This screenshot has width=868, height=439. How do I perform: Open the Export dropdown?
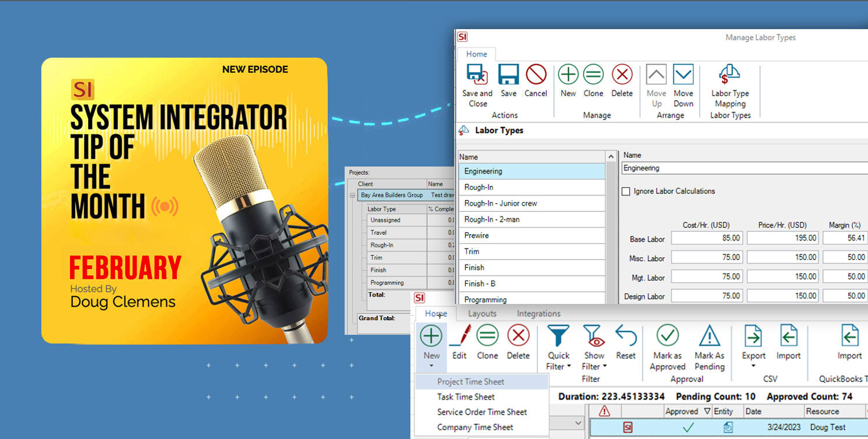(x=753, y=366)
